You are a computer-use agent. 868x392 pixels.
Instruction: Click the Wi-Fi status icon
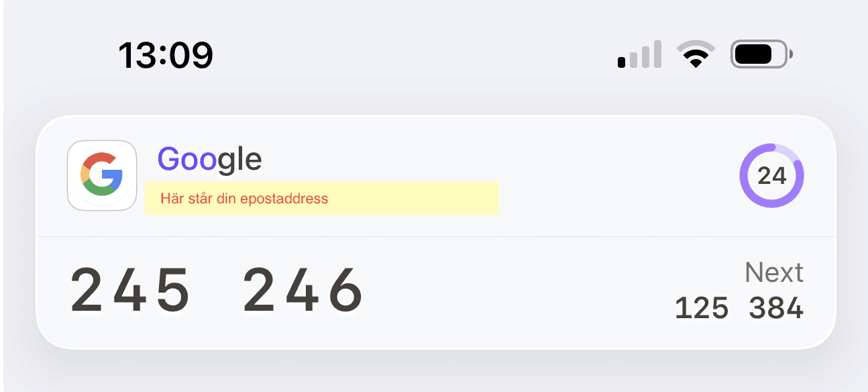(x=696, y=54)
